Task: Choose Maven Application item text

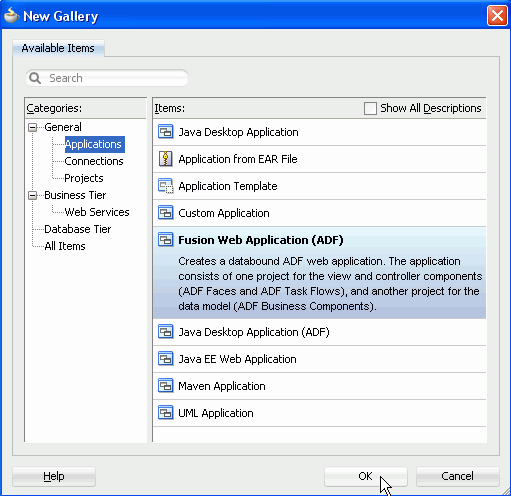Action: [x=222, y=386]
